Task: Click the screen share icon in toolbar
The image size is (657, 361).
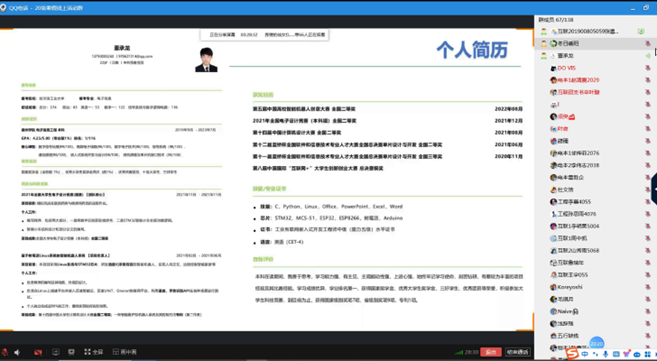Action: click(x=56, y=352)
